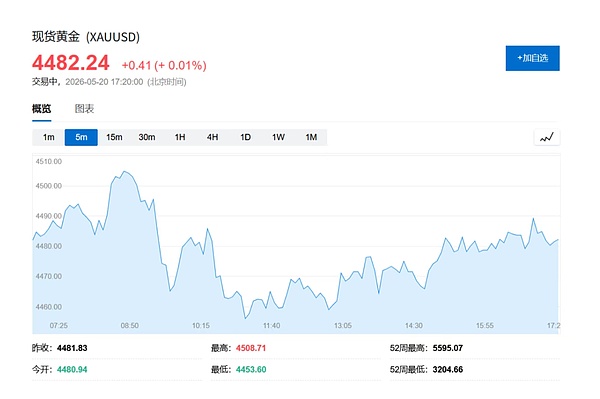Click the 今开 value 4480.94
Viewport: 600px width, 399px height.
point(72,370)
